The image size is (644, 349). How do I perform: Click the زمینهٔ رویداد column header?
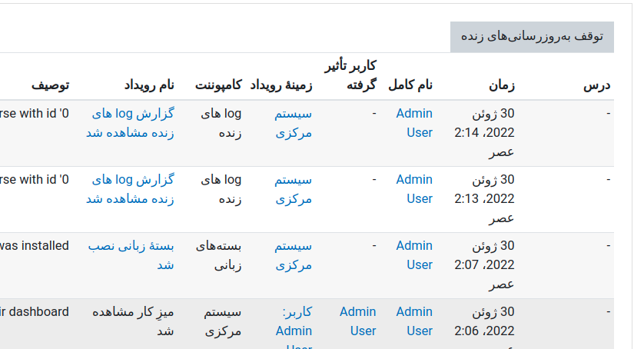281,85
